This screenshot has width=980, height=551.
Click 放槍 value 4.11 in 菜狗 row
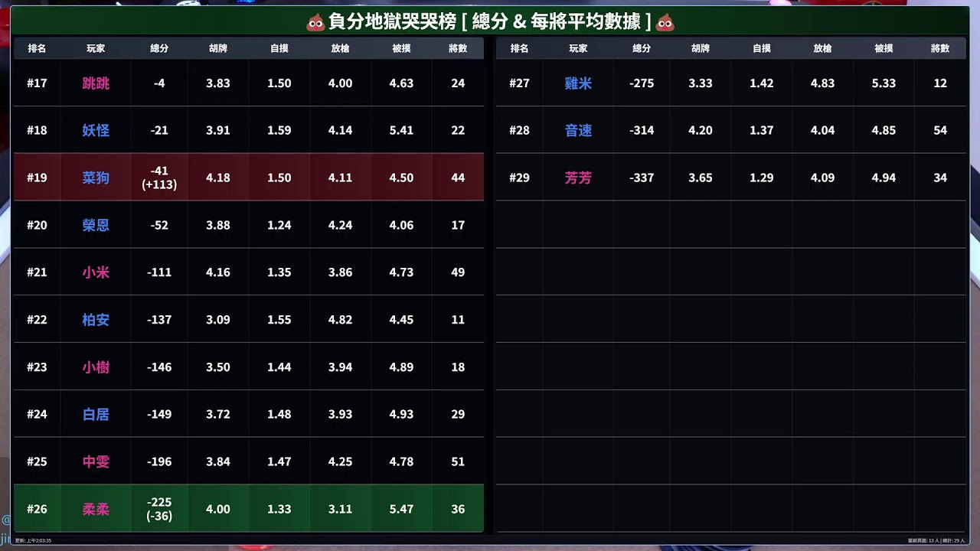coord(340,178)
